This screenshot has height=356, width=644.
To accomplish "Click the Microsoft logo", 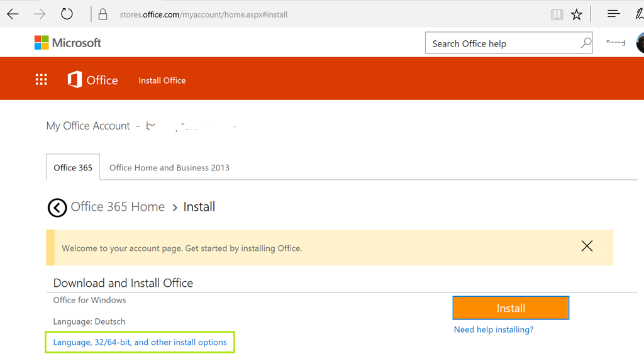I will click(x=68, y=43).
